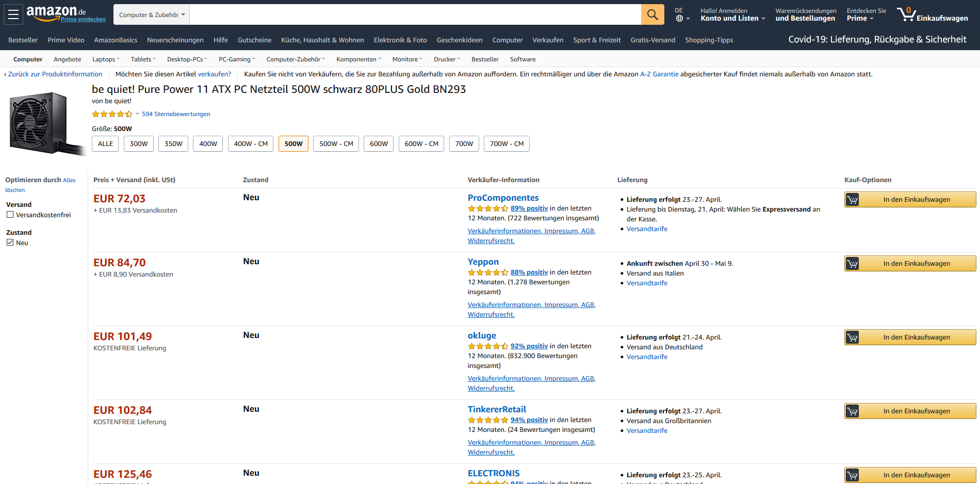Open the 92% positiv rating link
This screenshot has height=484, width=980.
click(x=529, y=346)
